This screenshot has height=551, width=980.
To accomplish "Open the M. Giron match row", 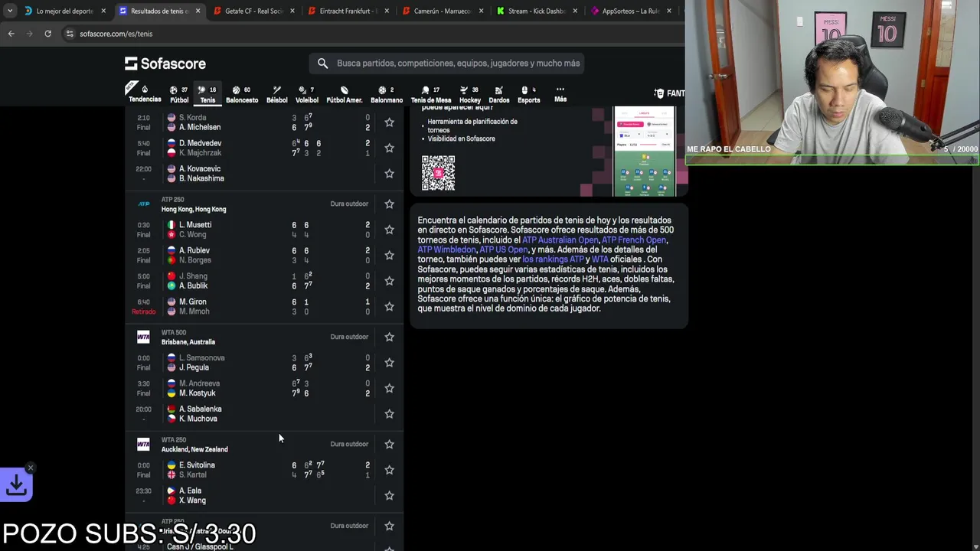I will click(265, 306).
